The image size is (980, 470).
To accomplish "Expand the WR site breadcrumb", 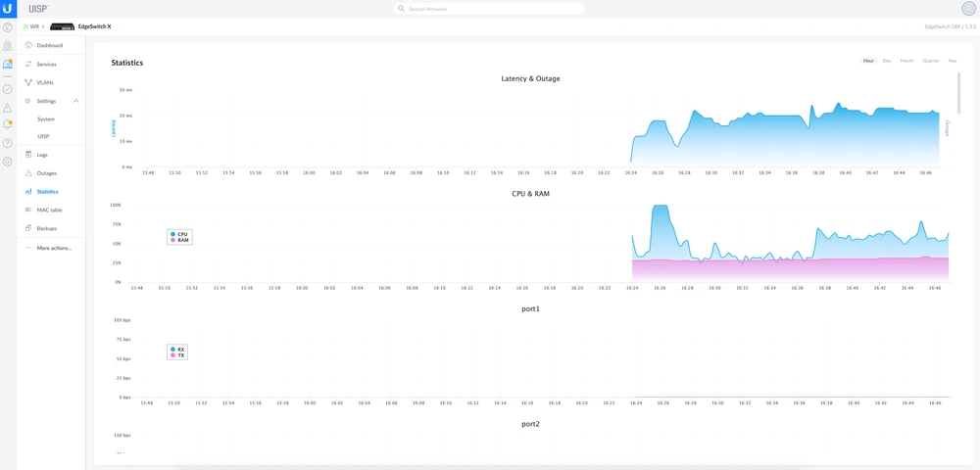I will tap(33, 26).
